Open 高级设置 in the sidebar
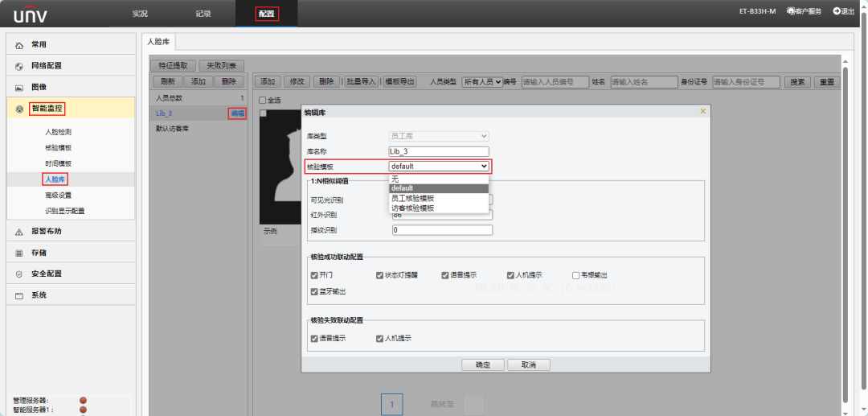Screen dimensions: 868x416 58,195
